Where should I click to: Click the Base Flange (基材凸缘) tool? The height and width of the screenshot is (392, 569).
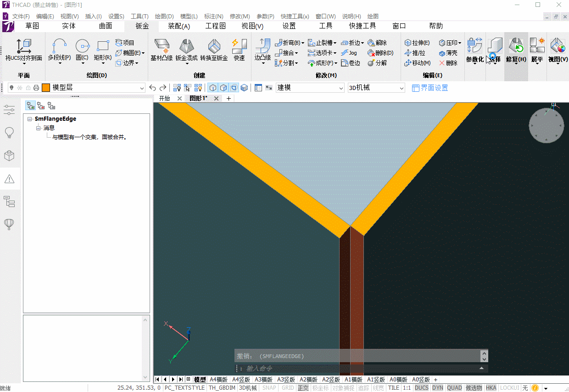click(162, 50)
